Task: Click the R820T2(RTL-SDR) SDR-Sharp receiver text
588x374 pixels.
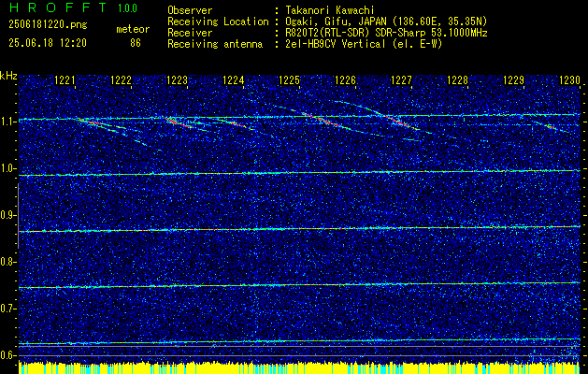Action: (385, 33)
